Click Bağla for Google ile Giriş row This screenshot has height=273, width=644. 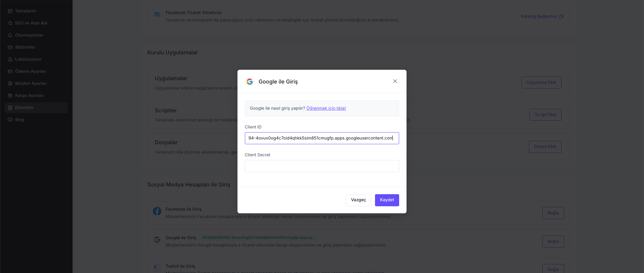[553, 241]
